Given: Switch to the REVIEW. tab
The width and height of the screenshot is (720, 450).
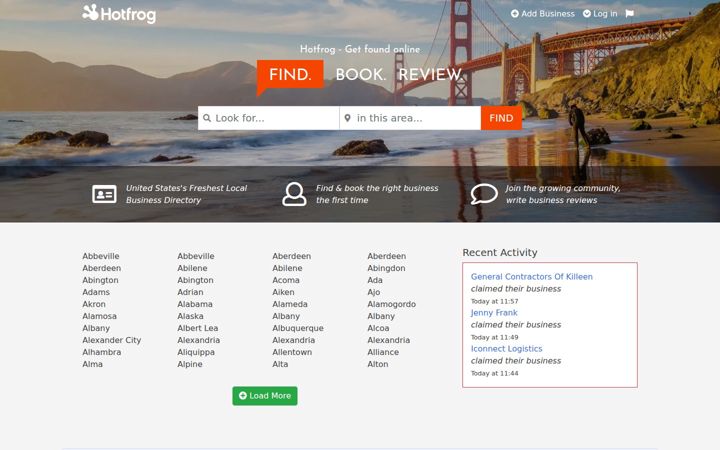Looking at the screenshot, I should [430, 74].
